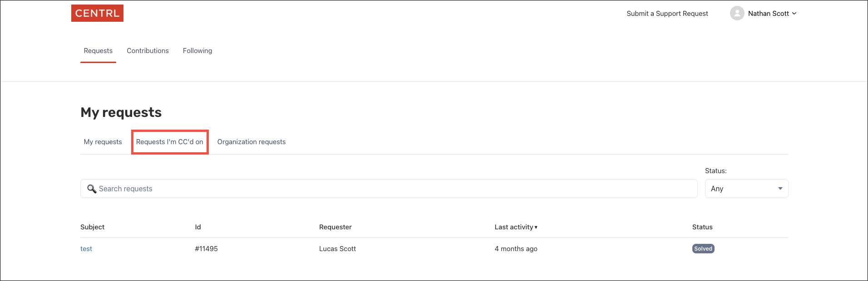View Organization requests tab
Screen dimensions: 868x281
coord(252,142)
